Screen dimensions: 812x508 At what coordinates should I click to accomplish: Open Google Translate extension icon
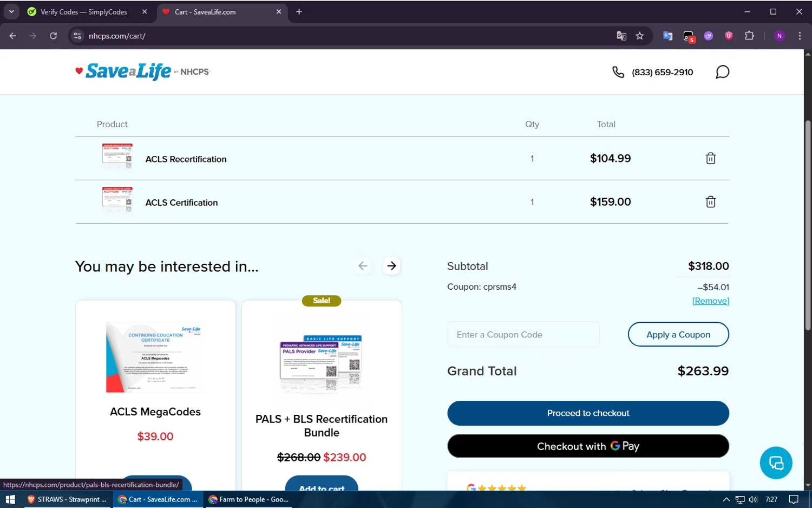[667, 36]
